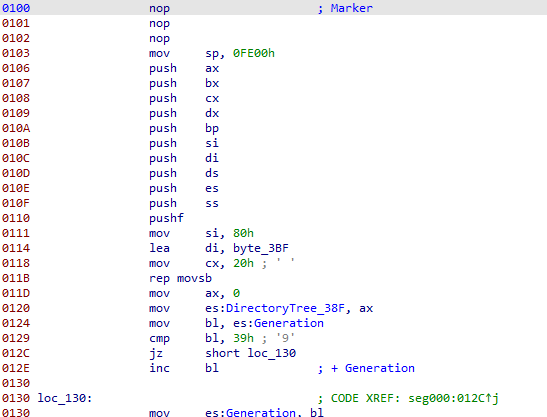Click the push si instruction

184,143
